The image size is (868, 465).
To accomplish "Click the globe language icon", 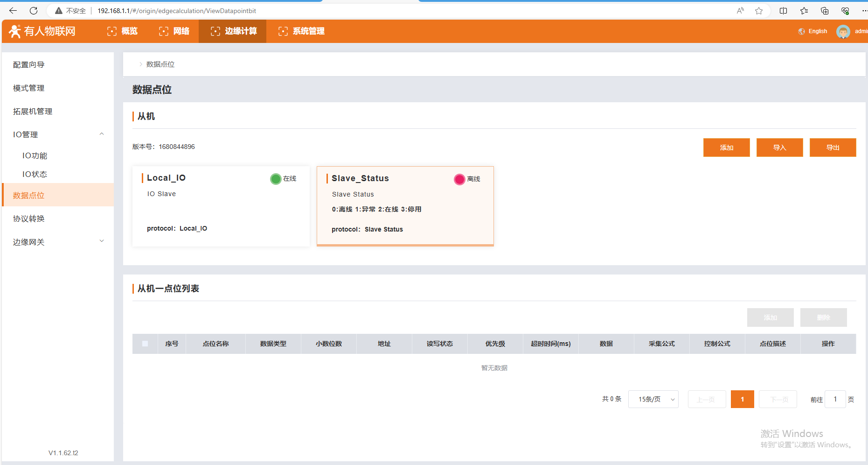I will click(802, 31).
